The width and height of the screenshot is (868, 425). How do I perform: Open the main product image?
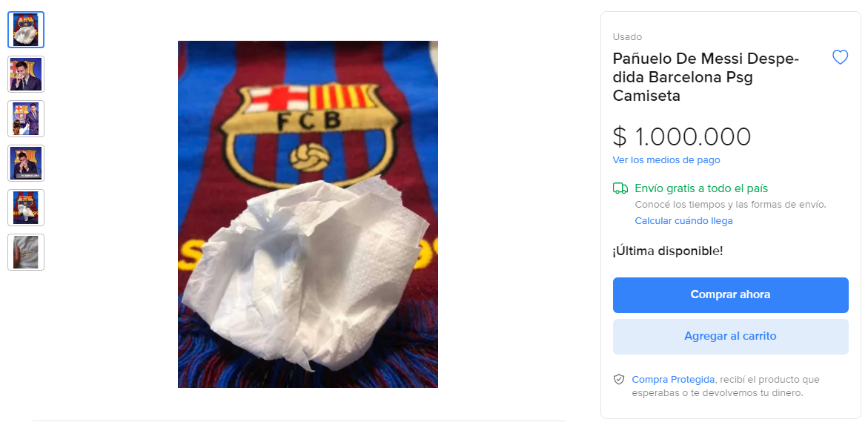[308, 214]
